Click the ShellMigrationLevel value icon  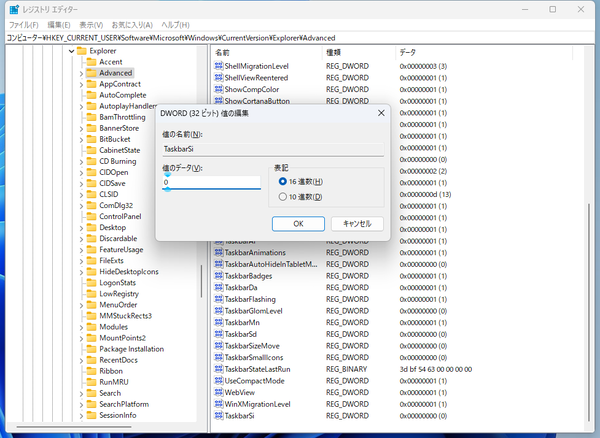[x=218, y=66]
